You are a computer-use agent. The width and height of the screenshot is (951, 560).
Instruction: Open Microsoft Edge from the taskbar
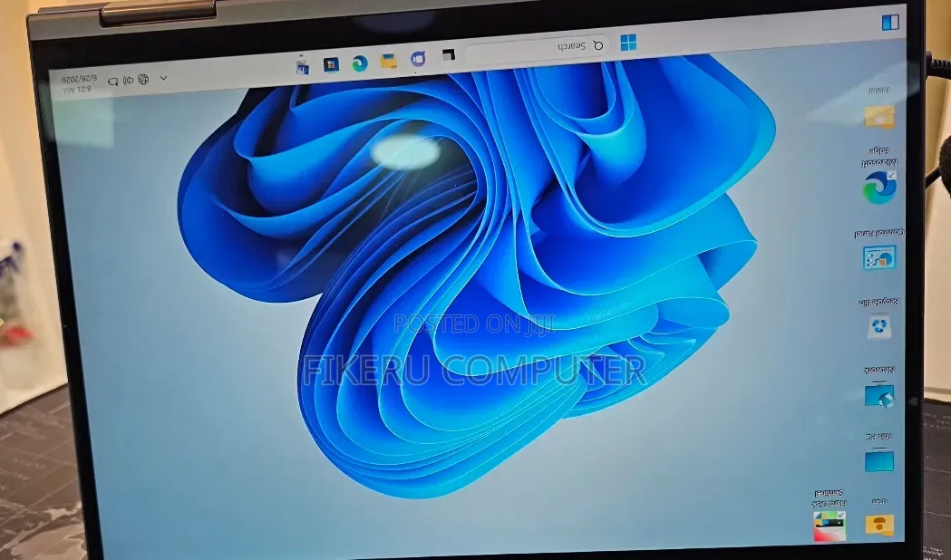pos(360,63)
